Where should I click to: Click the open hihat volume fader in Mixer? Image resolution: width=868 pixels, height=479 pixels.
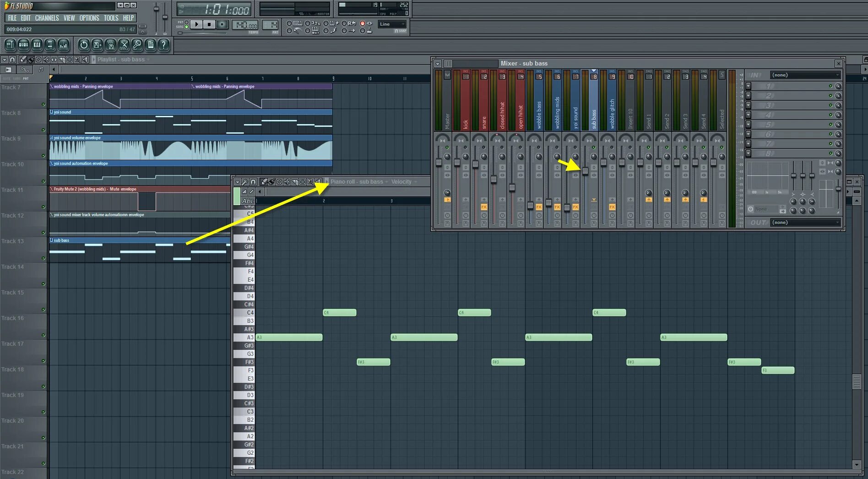pos(512,187)
